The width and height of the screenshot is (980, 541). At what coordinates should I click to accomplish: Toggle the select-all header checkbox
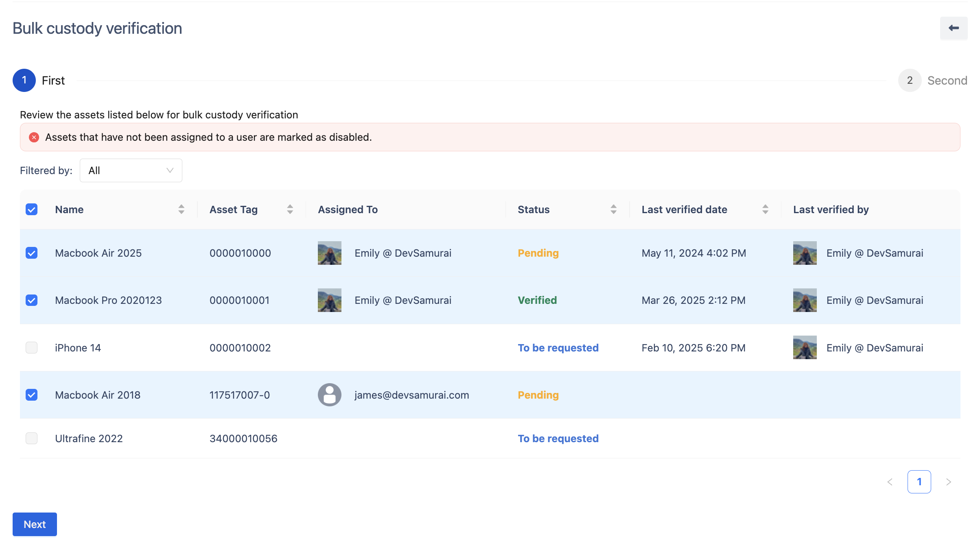(x=32, y=209)
